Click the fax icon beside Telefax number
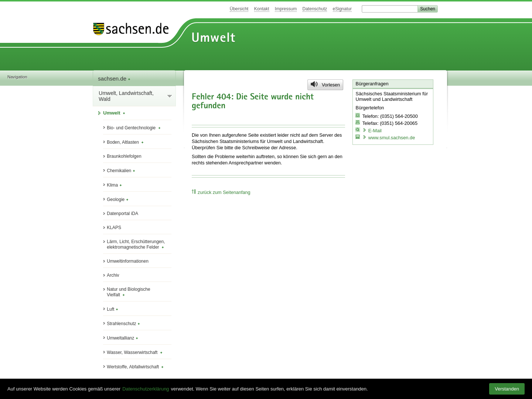 pyautogui.click(x=358, y=123)
